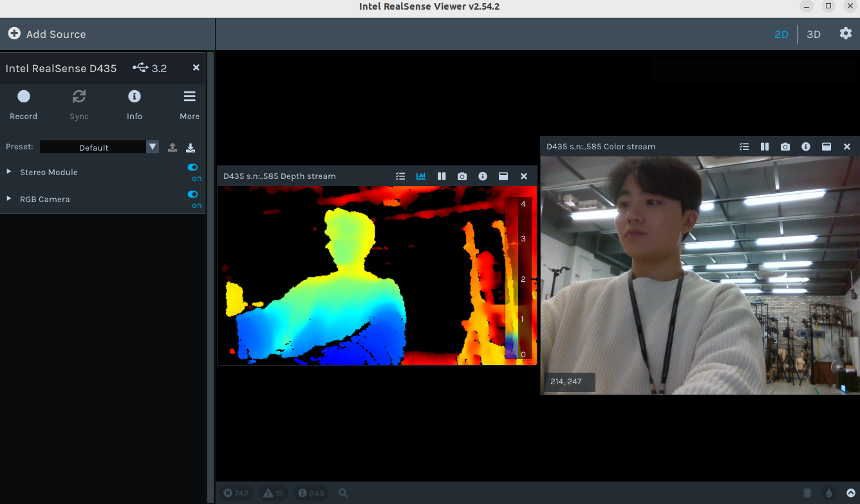
Task: Click the Add Source label
Action: [x=56, y=34]
